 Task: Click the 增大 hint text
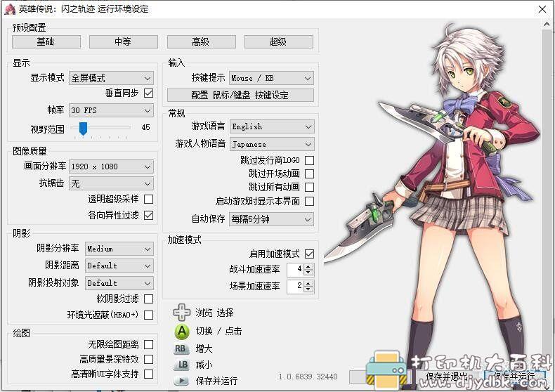[x=204, y=349]
